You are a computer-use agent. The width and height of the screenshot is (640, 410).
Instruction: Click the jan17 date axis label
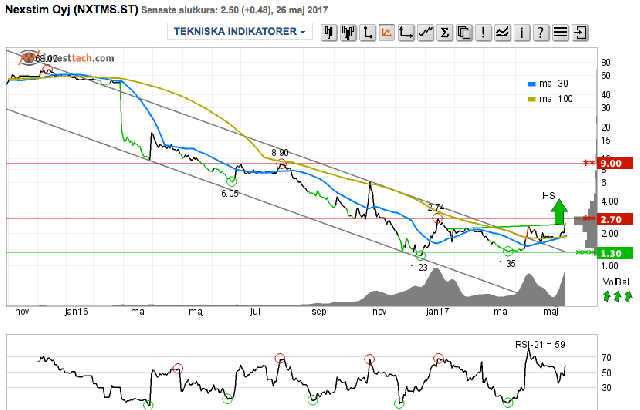[437, 312]
